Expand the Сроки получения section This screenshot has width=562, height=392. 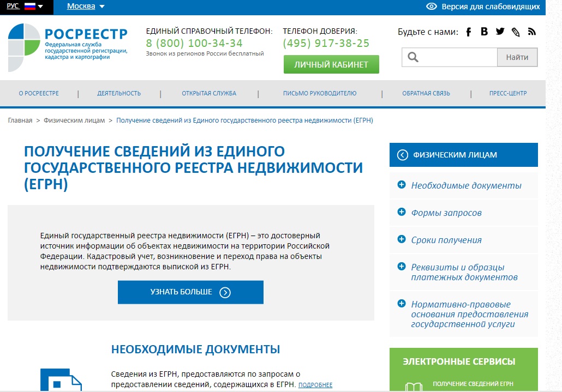click(x=446, y=240)
